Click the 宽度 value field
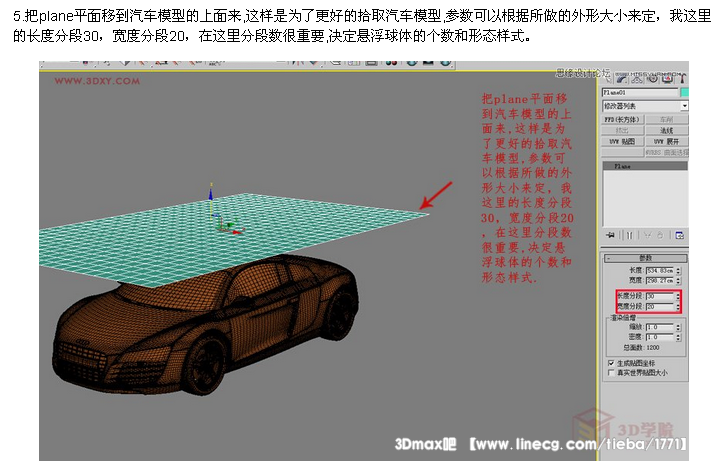 [x=660, y=281]
